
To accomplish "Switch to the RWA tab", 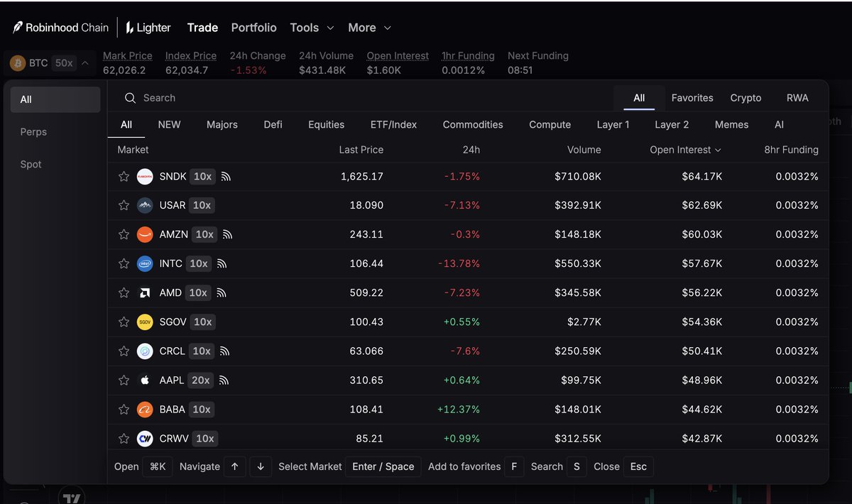I will [x=797, y=98].
